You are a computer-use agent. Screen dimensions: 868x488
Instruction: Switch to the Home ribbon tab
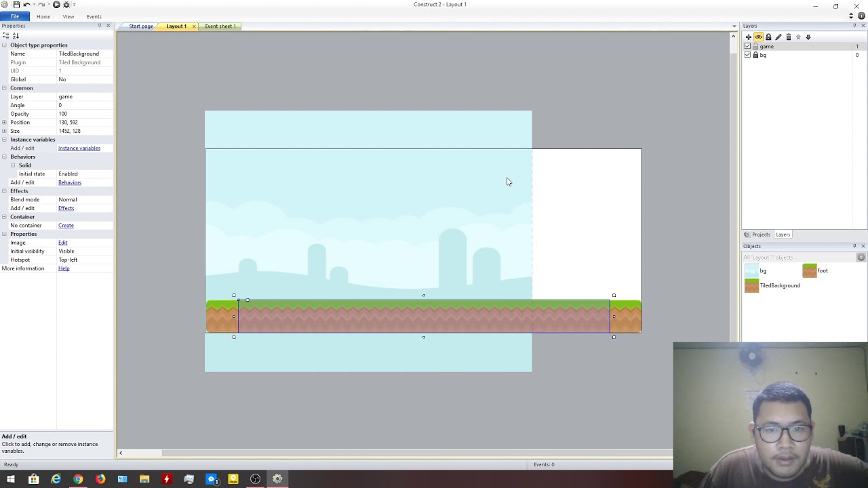click(43, 16)
